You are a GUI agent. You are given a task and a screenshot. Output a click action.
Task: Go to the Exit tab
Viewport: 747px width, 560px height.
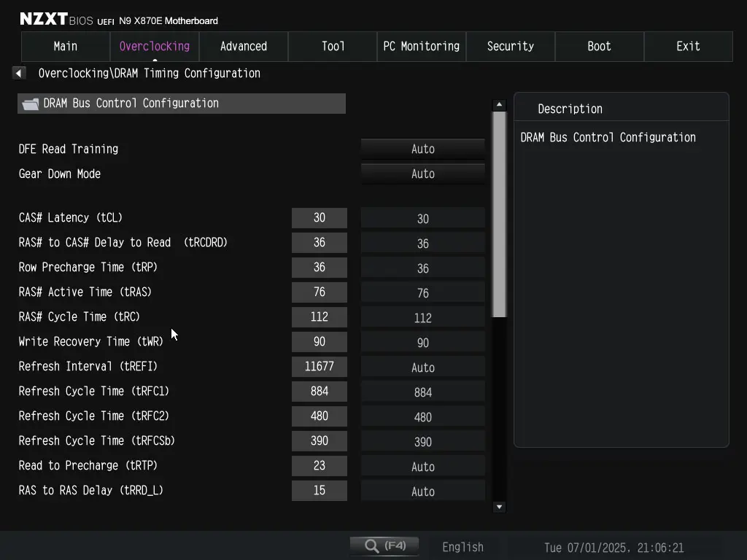click(689, 47)
